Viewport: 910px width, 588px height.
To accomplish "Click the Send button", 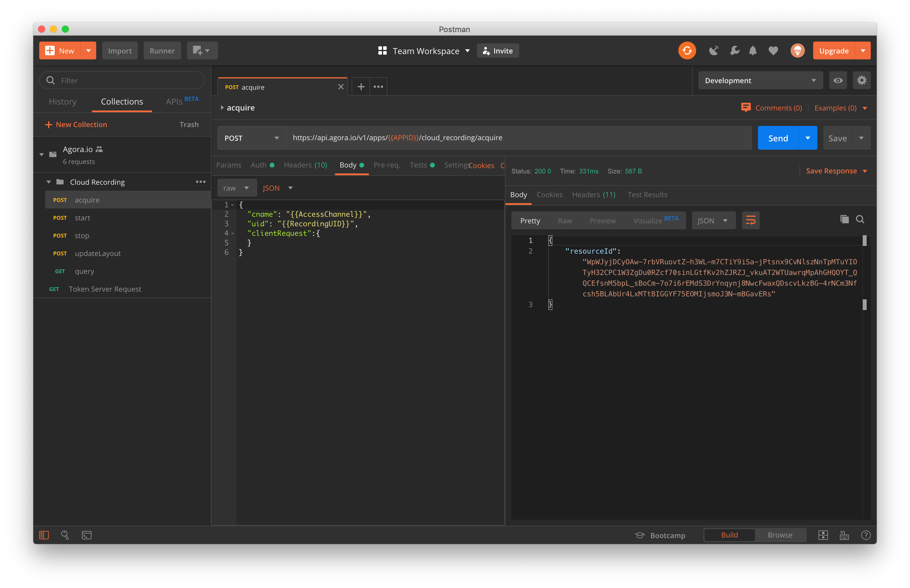I will coord(778,138).
